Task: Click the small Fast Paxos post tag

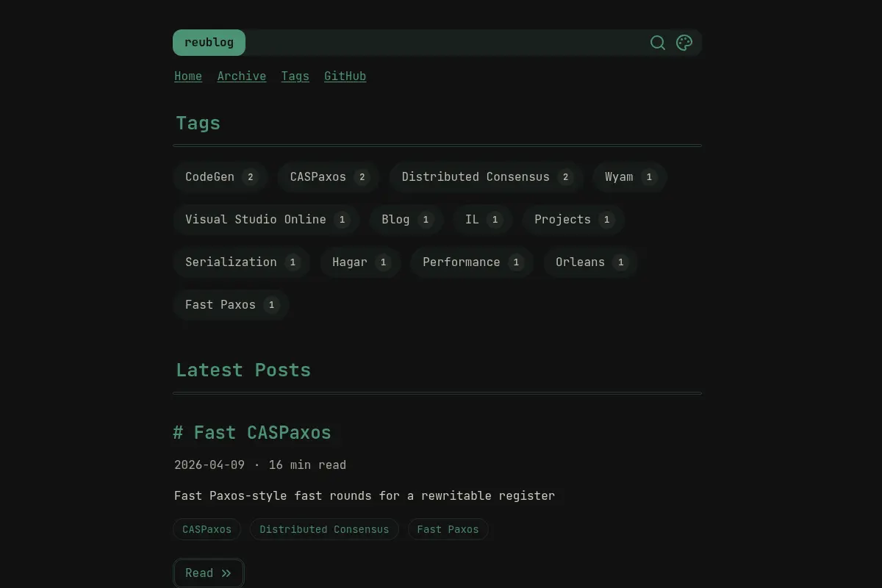Action: [x=448, y=529]
